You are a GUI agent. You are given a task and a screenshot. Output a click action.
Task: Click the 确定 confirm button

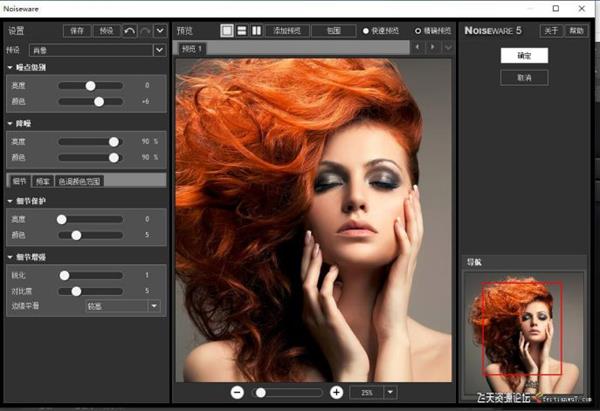[524, 56]
